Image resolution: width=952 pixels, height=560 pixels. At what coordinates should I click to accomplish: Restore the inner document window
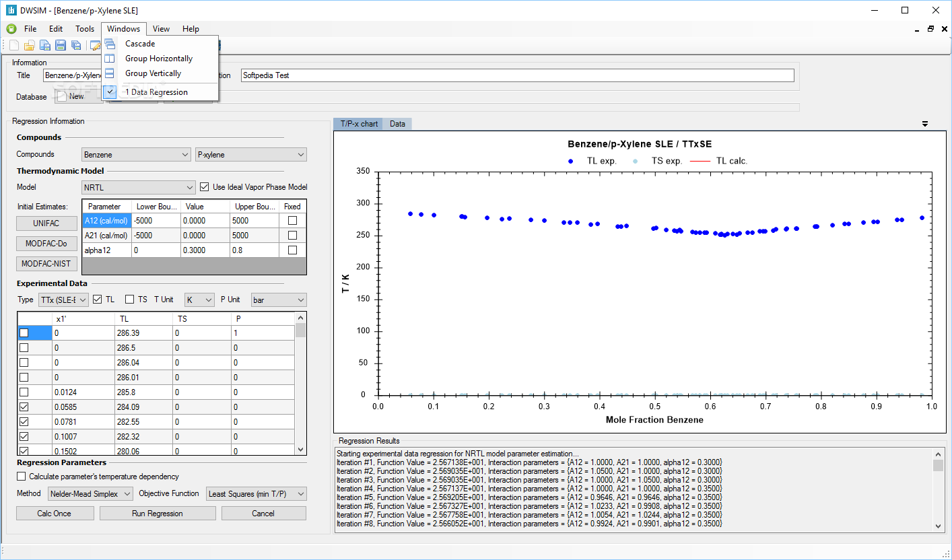point(930,29)
